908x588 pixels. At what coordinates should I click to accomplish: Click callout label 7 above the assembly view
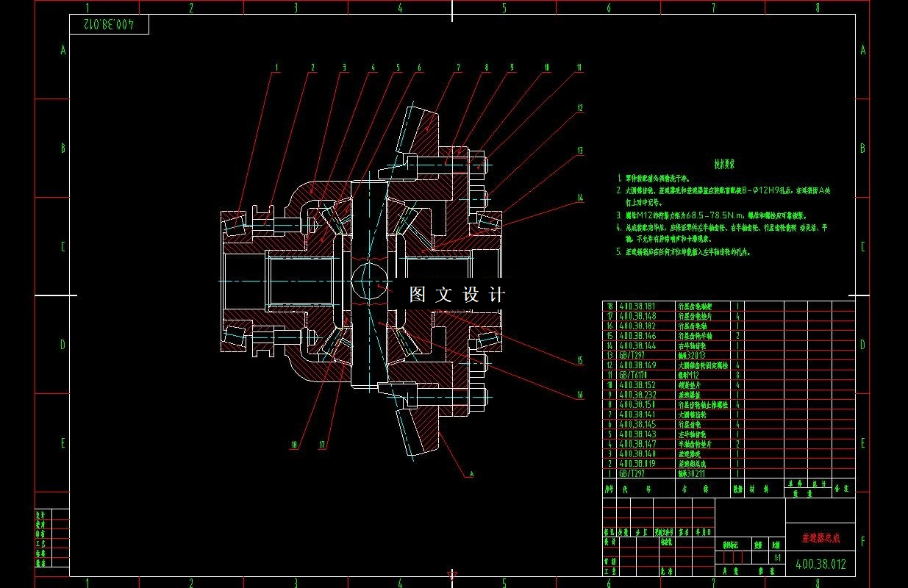tap(458, 68)
